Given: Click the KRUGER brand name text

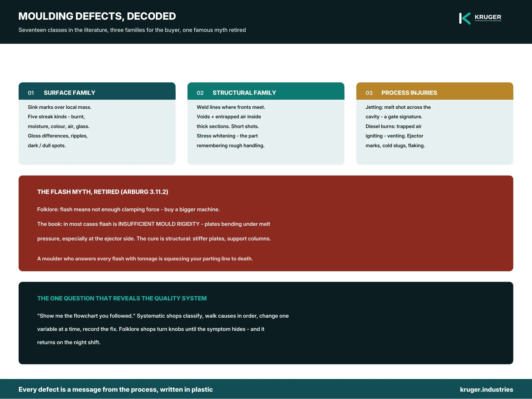Looking at the screenshot, I should (488, 17).
